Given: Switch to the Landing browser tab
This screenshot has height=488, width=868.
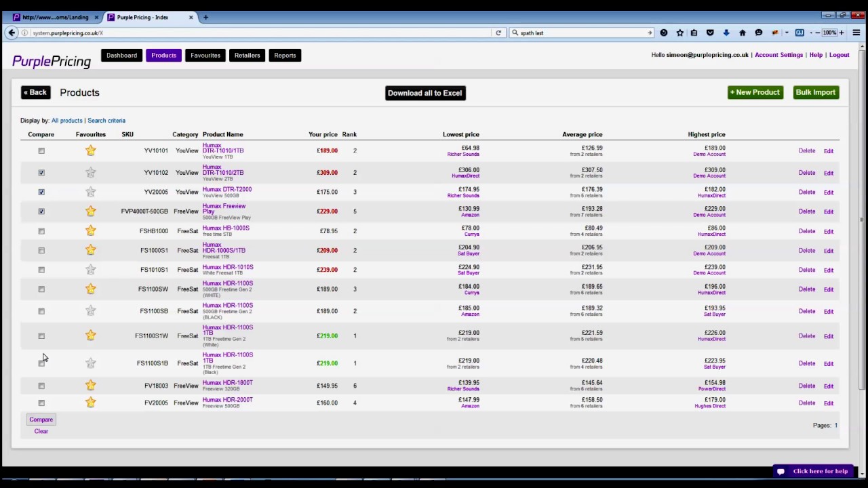Looking at the screenshot, I should pyautogui.click(x=54, y=17).
